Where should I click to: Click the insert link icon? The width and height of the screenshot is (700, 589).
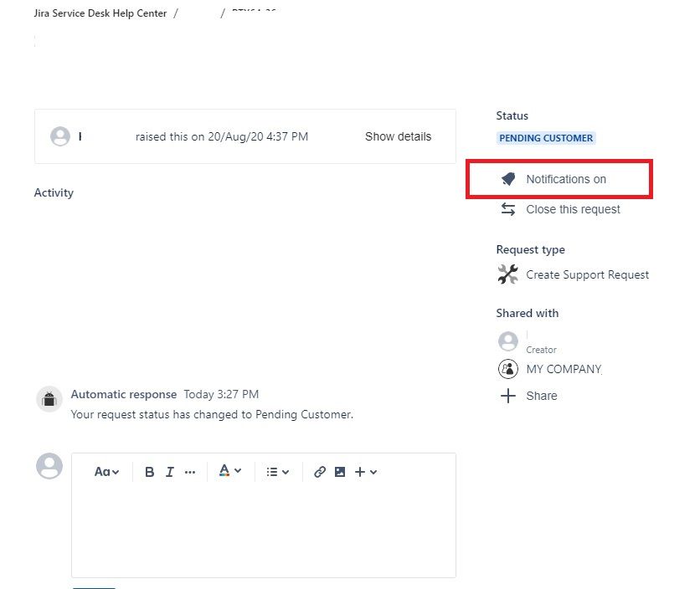point(320,472)
